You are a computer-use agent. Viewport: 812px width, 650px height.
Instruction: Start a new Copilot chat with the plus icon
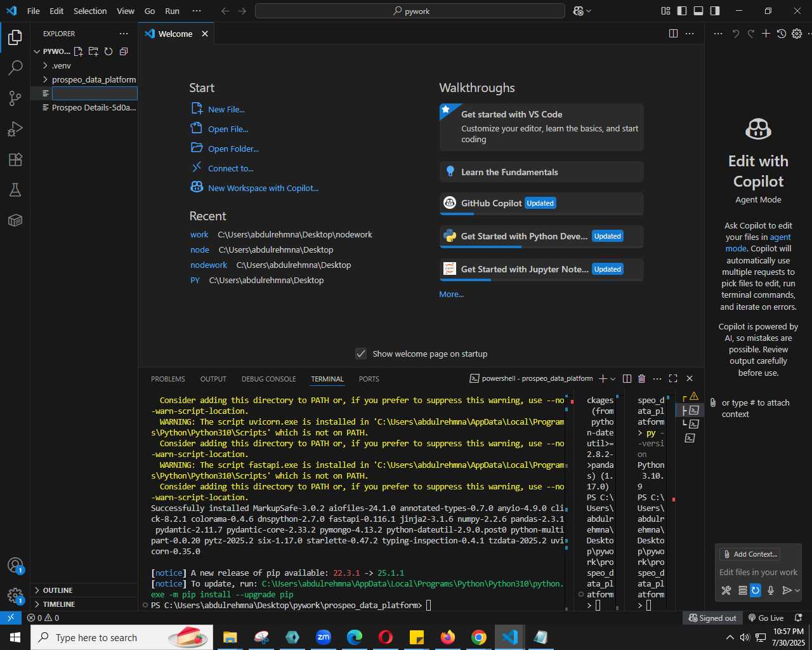766,34
